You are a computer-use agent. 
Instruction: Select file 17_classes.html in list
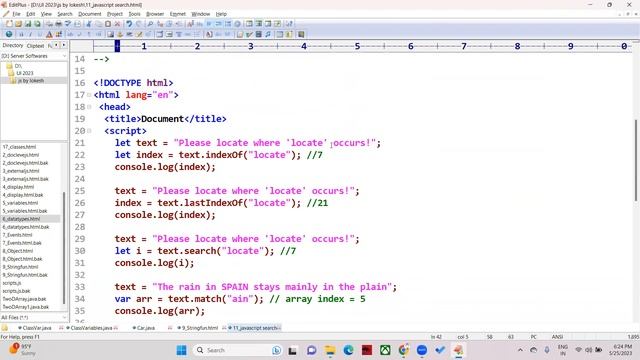click(x=19, y=147)
